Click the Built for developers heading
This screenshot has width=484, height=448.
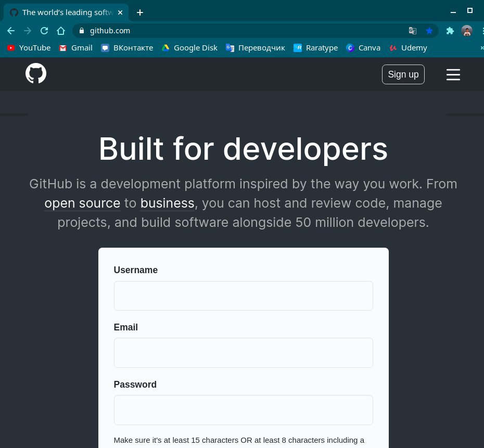[243, 149]
